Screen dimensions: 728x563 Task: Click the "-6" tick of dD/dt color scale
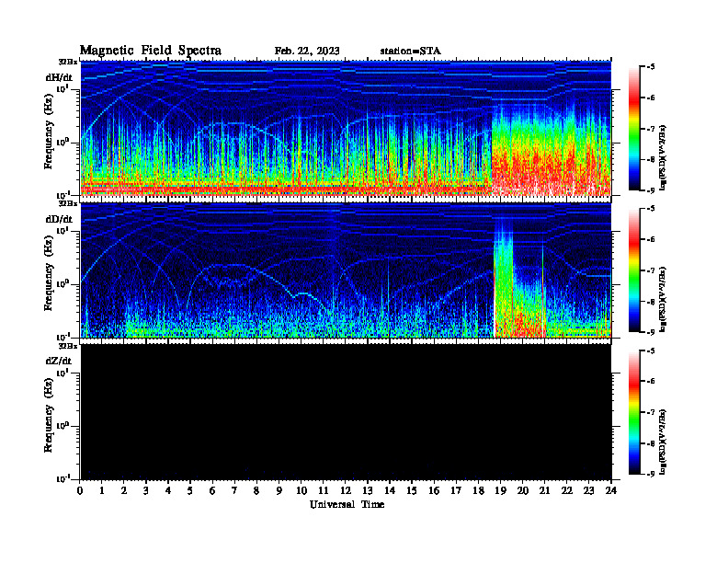[x=651, y=239]
